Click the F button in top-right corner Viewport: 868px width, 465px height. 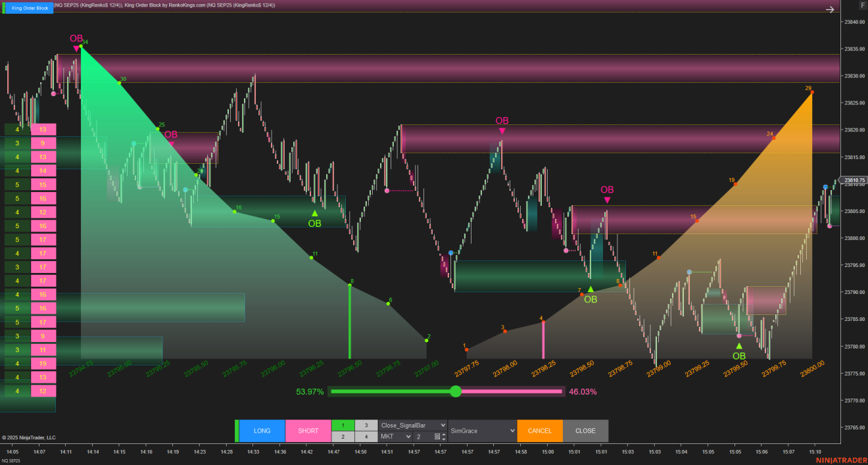point(862,5)
